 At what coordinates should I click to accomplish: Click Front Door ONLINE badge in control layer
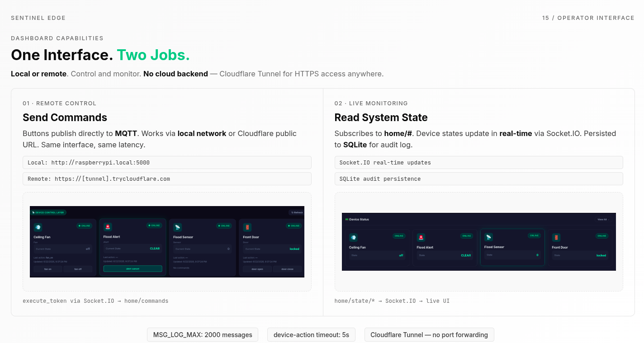[294, 226]
